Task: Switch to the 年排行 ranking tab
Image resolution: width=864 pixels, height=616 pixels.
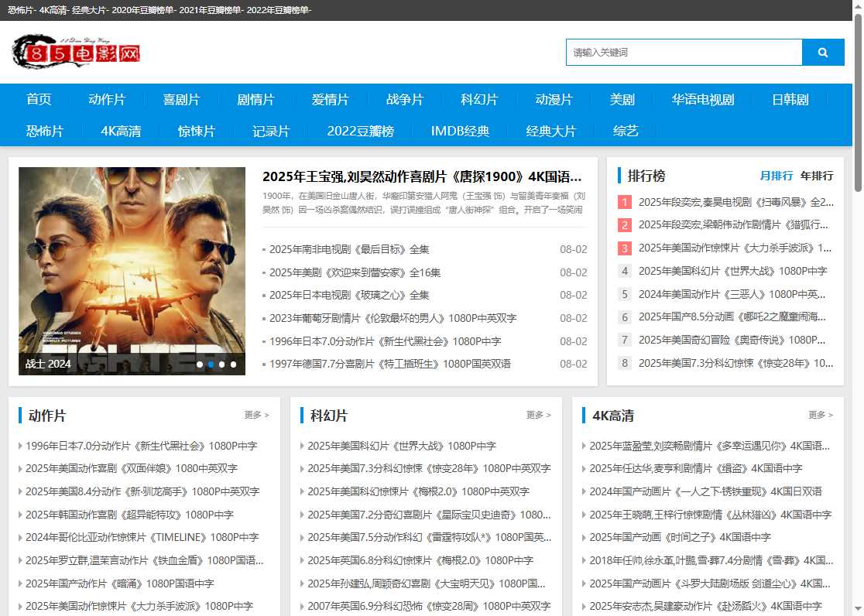Action: pyautogui.click(x=818, y=176)
